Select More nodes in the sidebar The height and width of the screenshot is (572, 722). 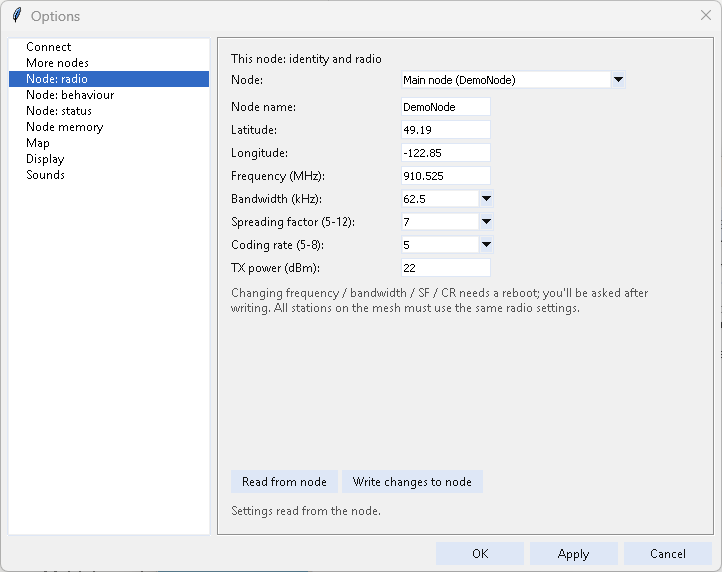click(109, 63)
